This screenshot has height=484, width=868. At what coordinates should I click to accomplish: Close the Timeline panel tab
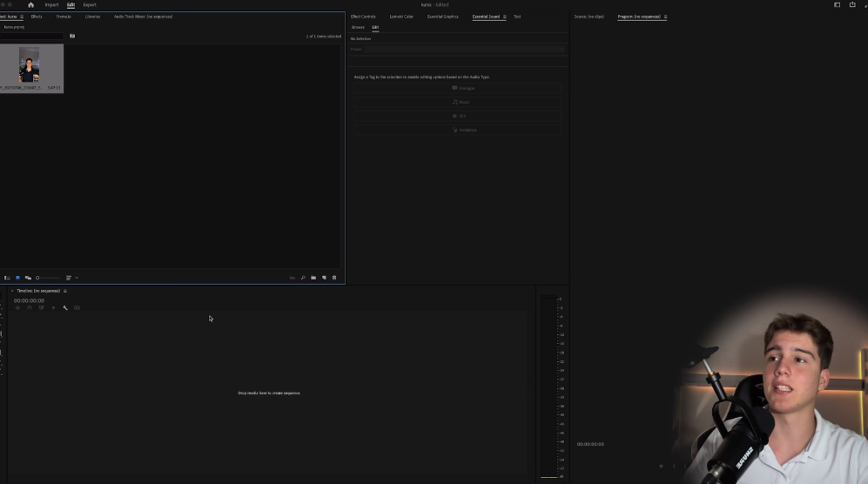pos(12,291)
